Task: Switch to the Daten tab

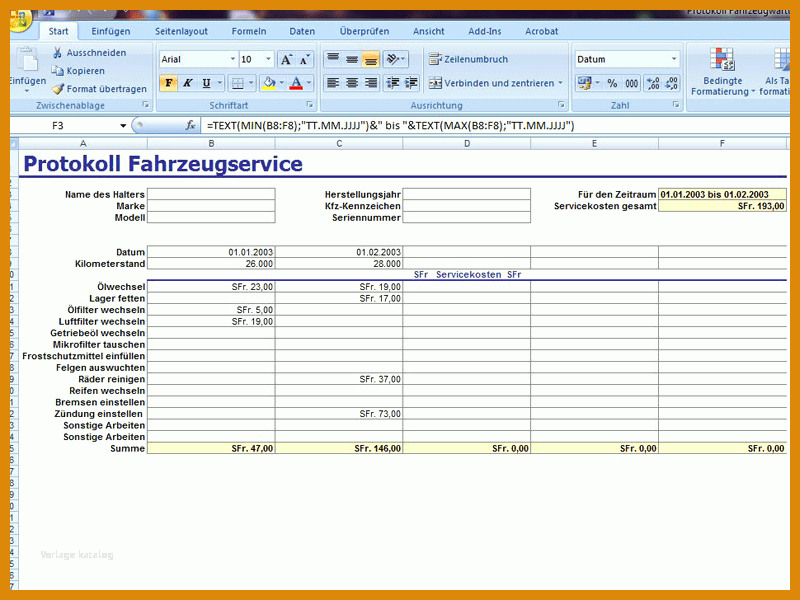Action: (x=302, y=31)
